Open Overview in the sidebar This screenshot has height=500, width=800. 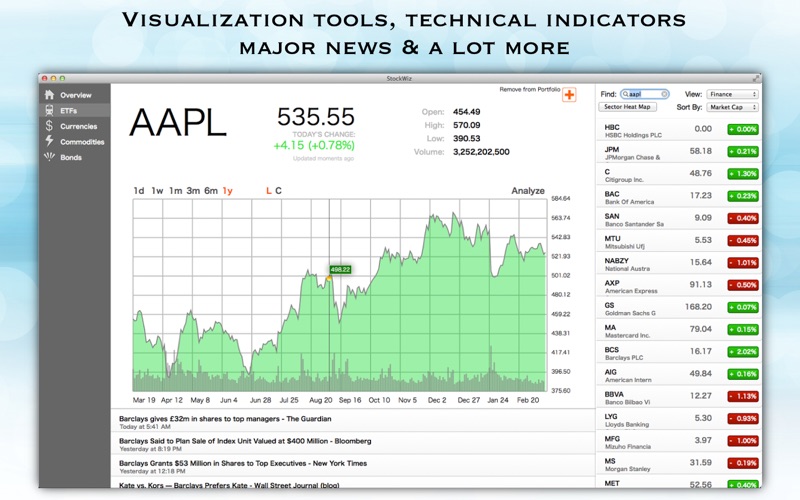76,95
